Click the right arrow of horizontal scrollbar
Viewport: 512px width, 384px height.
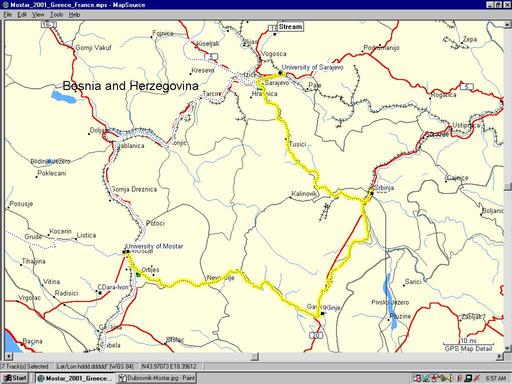coord(500,356)
